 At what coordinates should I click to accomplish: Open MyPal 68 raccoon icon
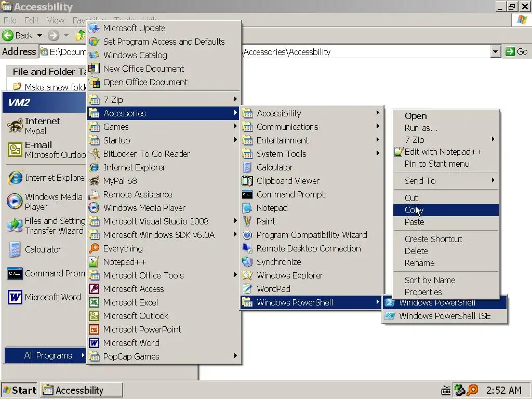coord(94,181)
